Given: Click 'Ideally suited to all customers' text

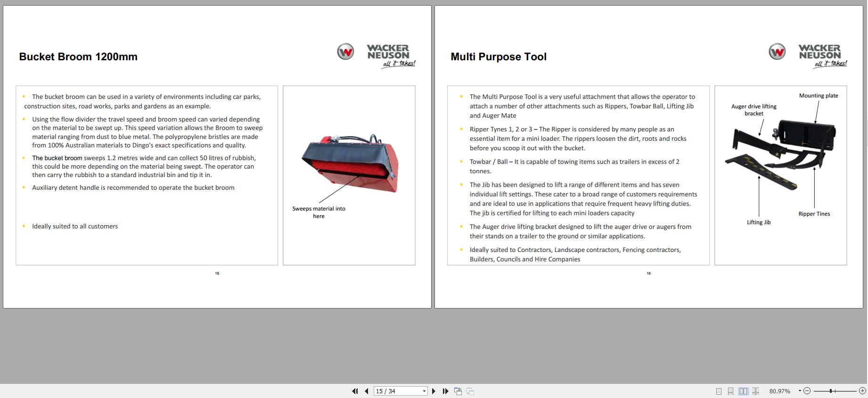Looking at the screenshot, I should [x=75, y=226].
